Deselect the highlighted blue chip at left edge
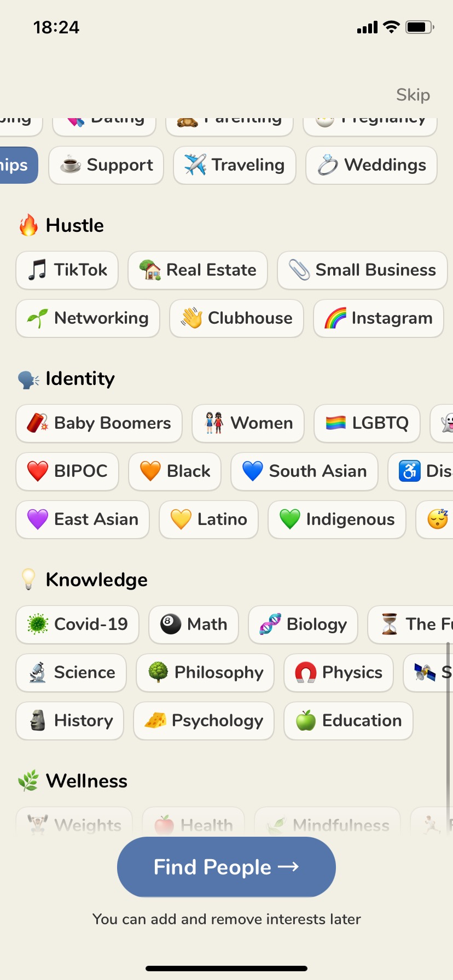This screenshot has height=980, width=453. pos(16,165)
